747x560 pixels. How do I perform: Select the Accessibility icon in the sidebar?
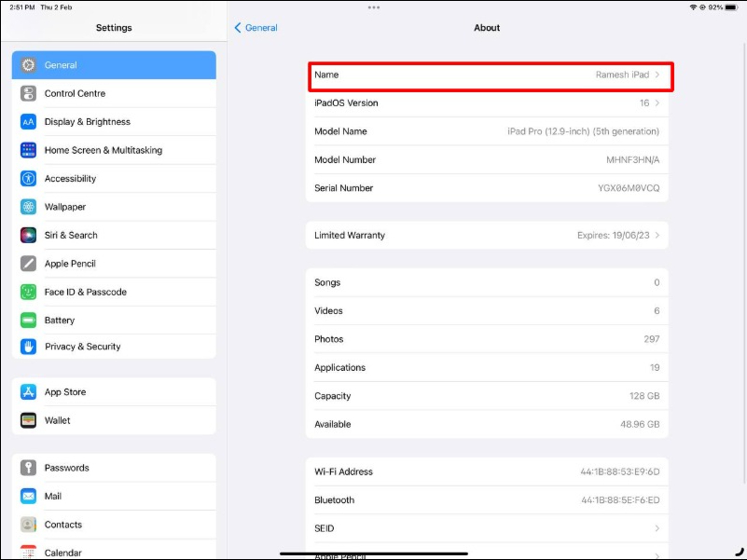[28, 178]
